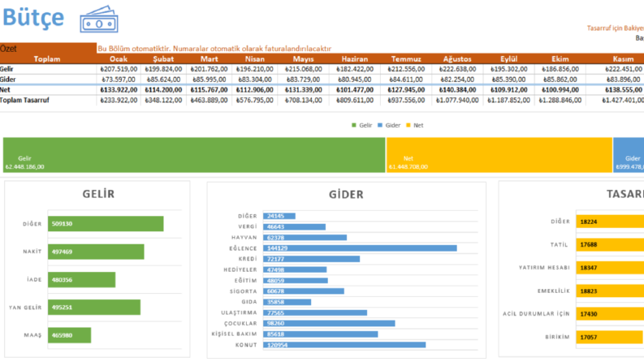Click Ocak Gelir value 207.519,00
The height and width of the screenshot is (362, 644).
click(119, 69)
